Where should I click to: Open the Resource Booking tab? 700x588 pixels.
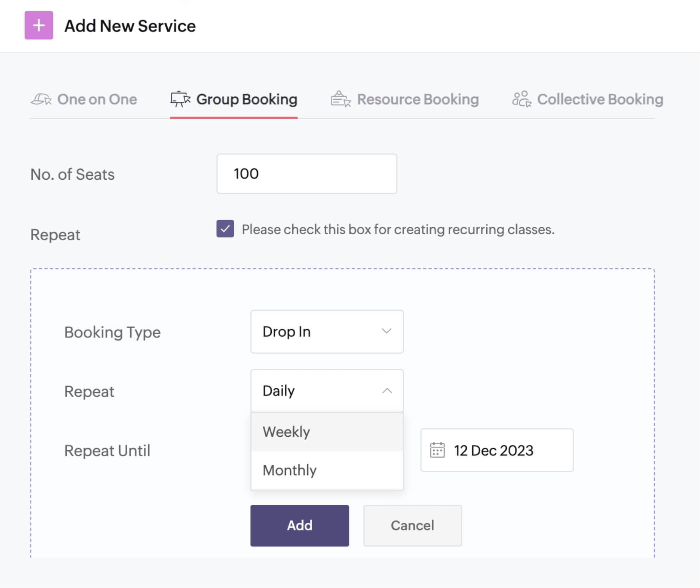417,99
